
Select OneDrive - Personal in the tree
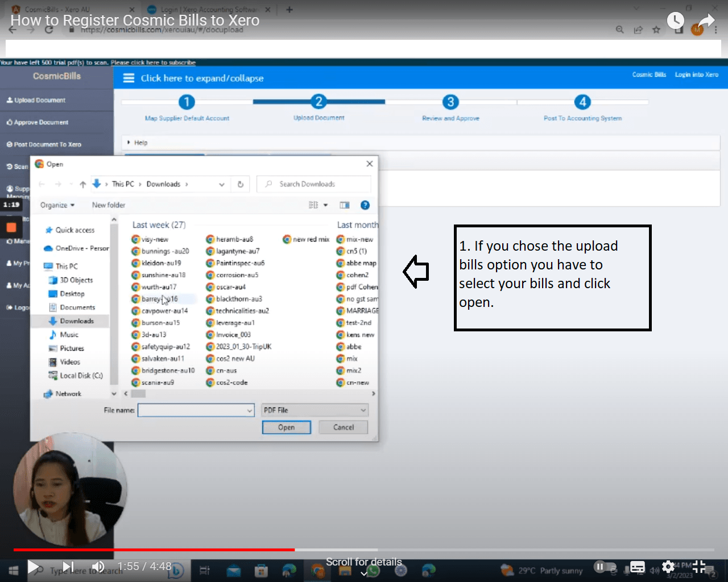coord(76,248)
